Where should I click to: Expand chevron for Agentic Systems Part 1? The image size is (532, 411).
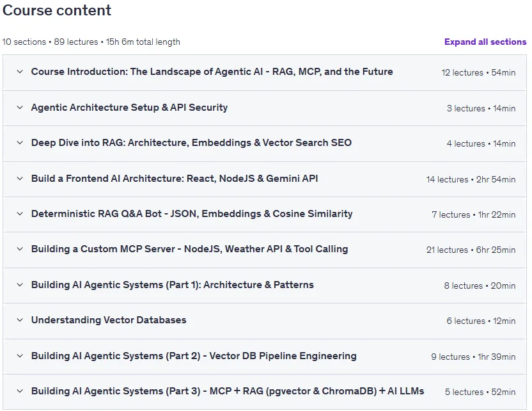pyautogui.click(x=20, y=285)
